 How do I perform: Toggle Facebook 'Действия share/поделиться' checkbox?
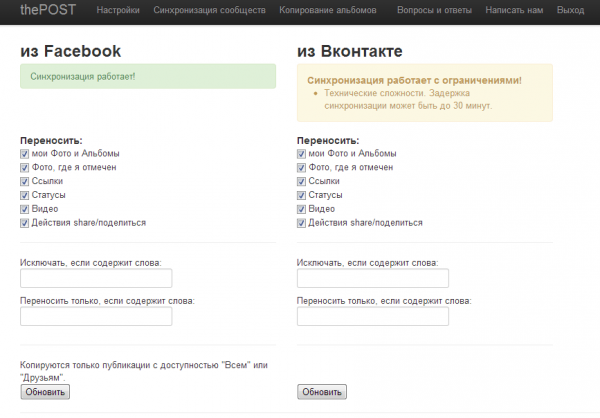pos(24,223)
